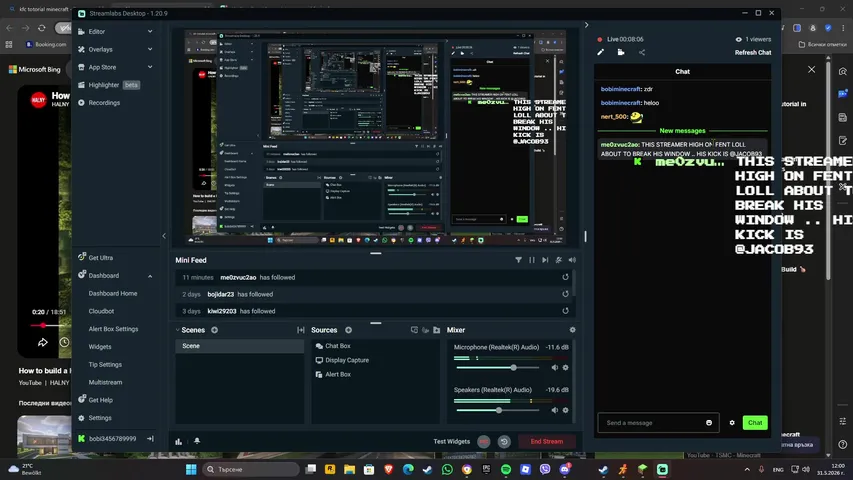Expand the Overlays chevron in sidebar
This screenshot has height=480, width=853.
coord(150,49)
